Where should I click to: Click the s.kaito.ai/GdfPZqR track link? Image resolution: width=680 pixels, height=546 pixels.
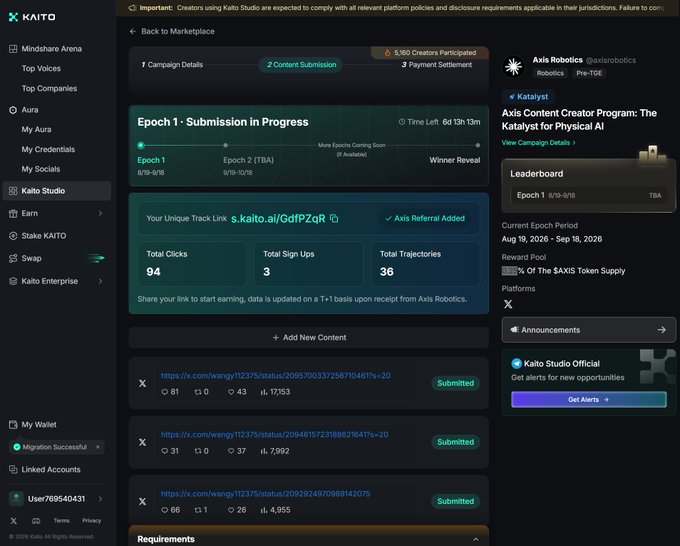pyautogui.click(x=278, y=219)
